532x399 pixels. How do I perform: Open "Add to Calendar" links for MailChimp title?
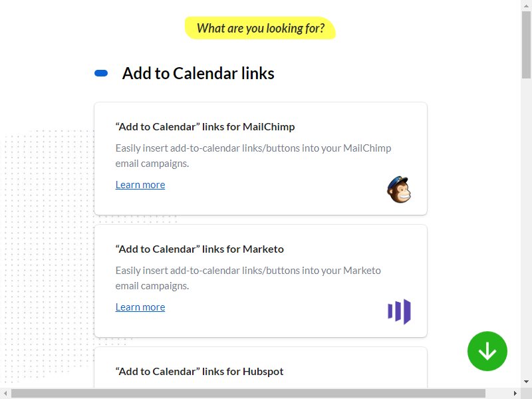coord(205,126)
